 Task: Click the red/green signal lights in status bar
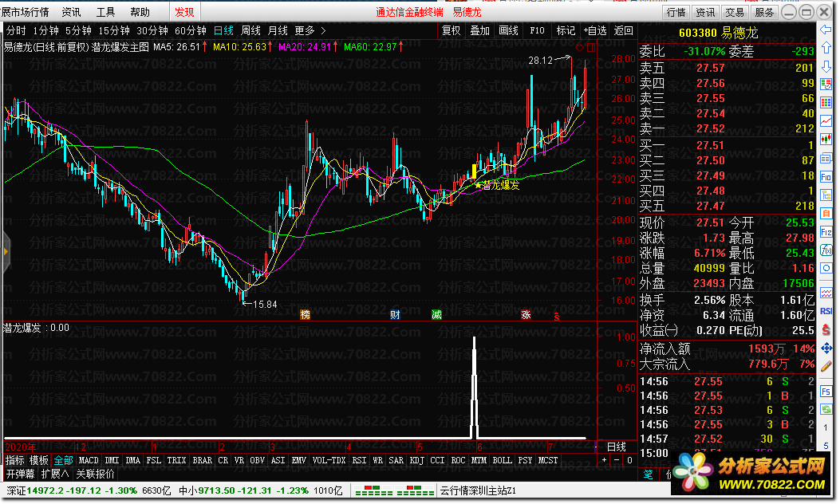tap(394, 490)
